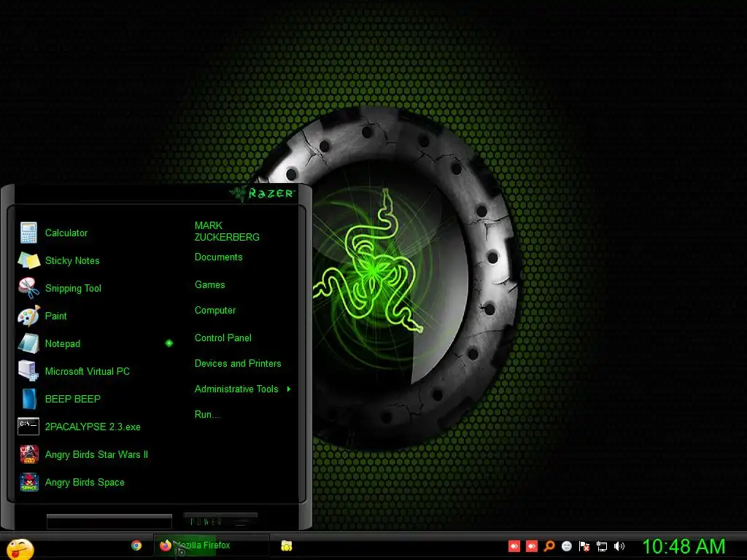This screenshot has height=560, width=747.
Task: Click the round white face tray icon
Action: point(567,546)
